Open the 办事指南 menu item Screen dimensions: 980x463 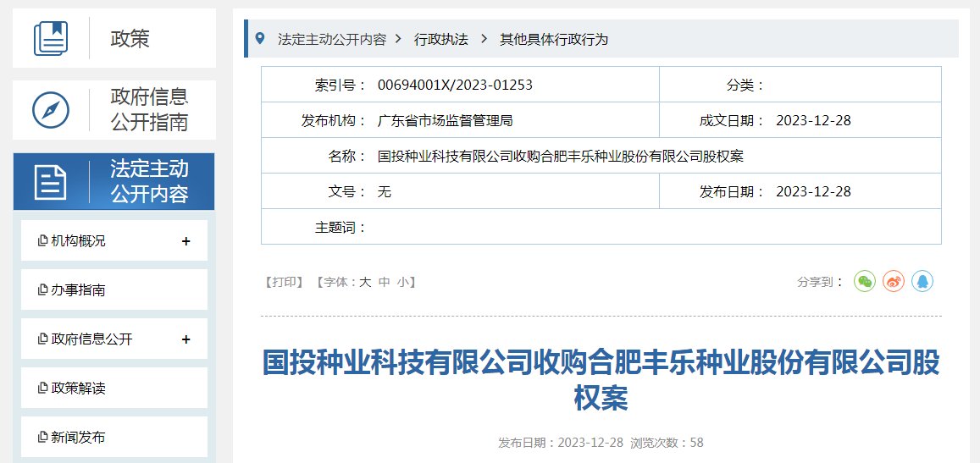[114, 290]
